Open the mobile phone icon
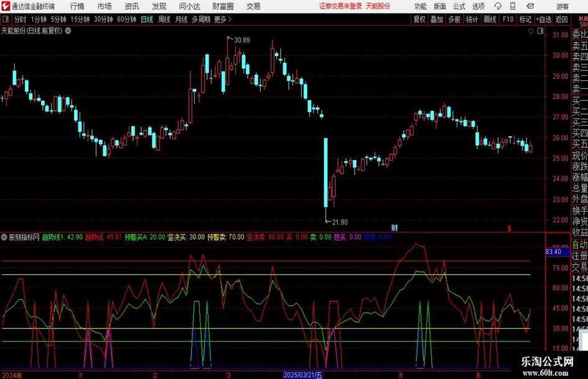 pyautogui.click(x=513, y=6)
